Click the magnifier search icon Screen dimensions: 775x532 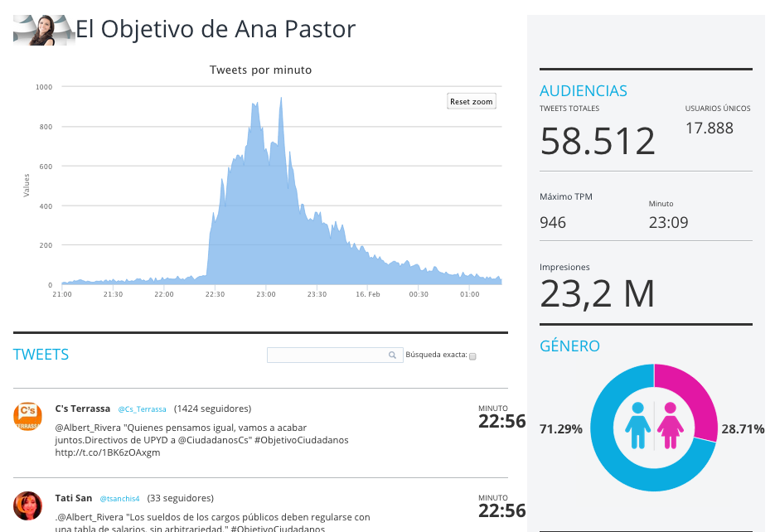point(392,355)
